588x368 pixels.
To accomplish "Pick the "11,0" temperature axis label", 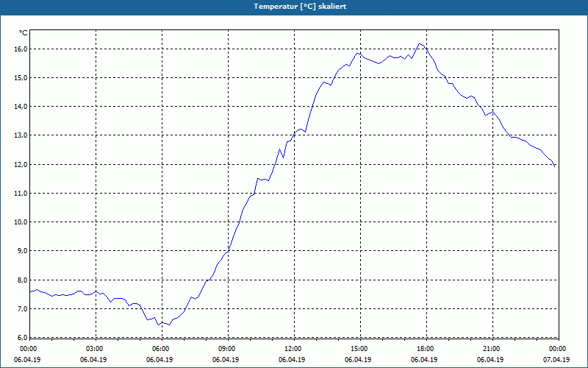I will point(22,194).
